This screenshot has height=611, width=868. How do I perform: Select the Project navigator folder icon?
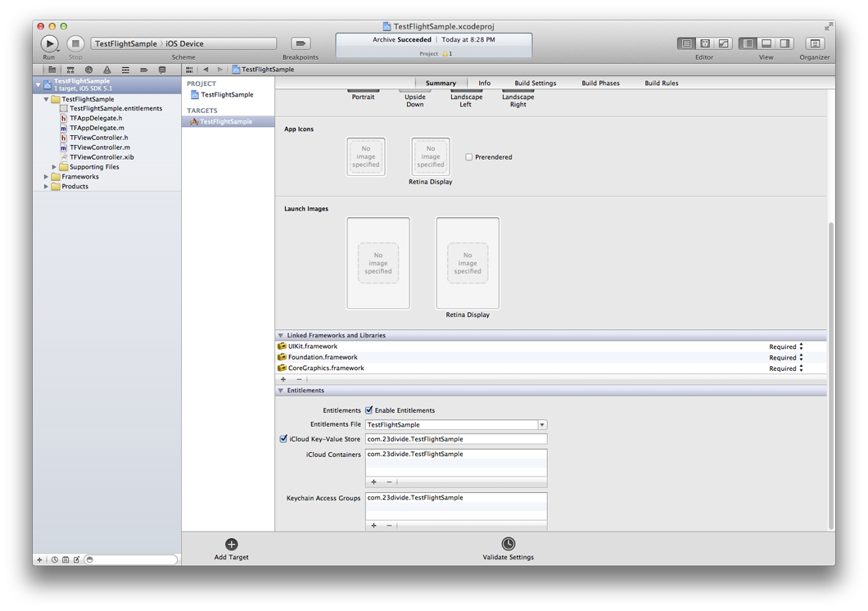click(52, 70)
